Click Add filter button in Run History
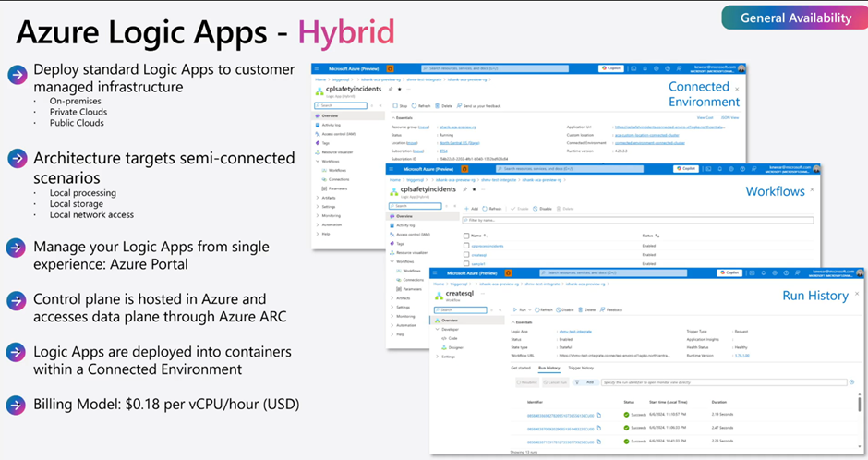This screenshot has height=460, width=868. point(585,382)
